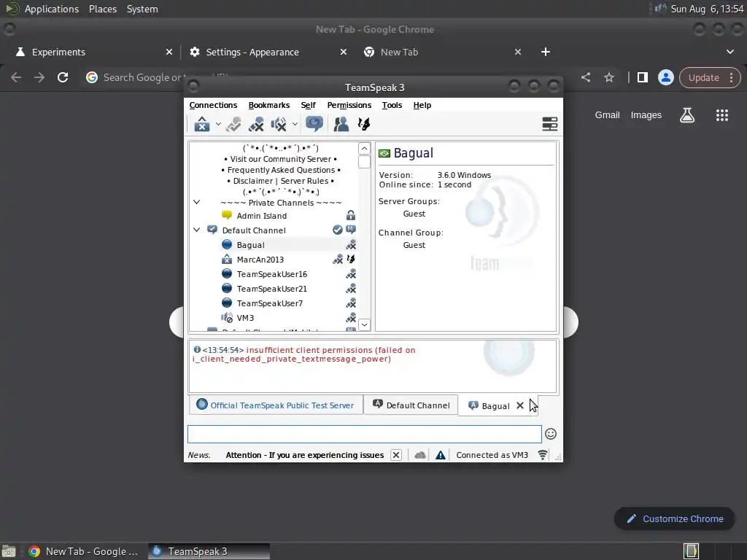
Task: Click the padlock icon on Admin Island
Action: point(351,216)
